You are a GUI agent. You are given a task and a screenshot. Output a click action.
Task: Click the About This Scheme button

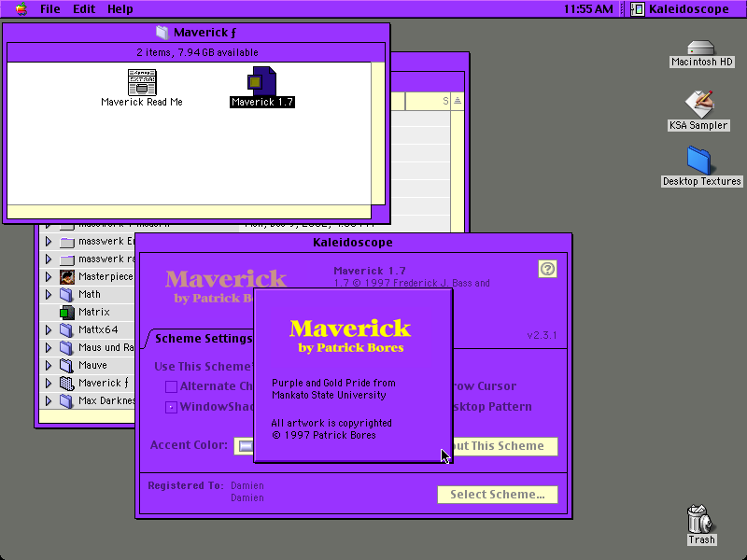click(505, 446)
